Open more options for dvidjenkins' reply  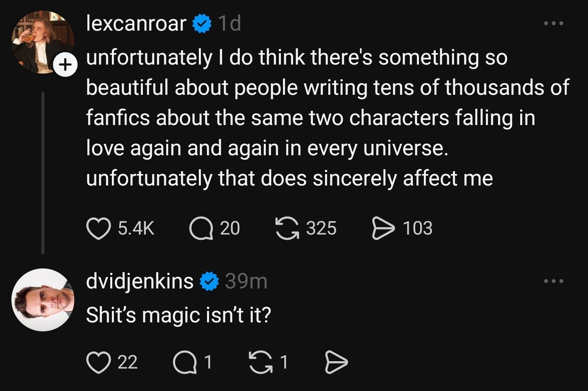click(x=554, y=281)
